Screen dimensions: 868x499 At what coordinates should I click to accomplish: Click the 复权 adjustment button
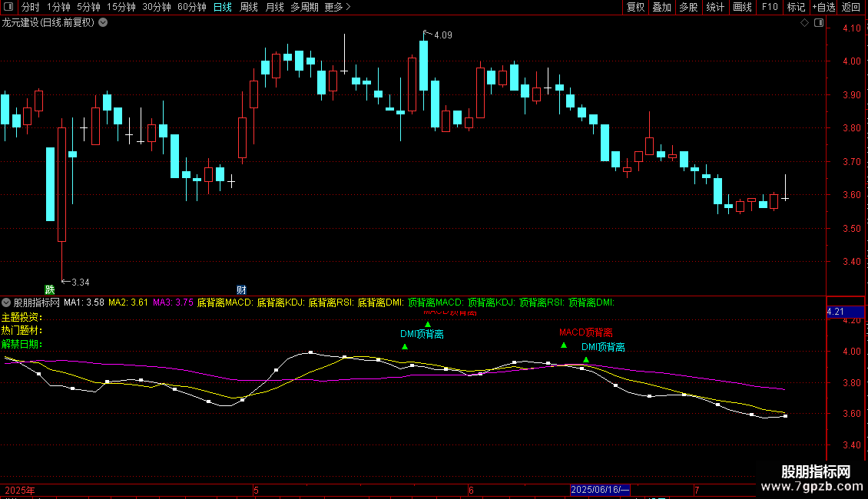point(635,7)
